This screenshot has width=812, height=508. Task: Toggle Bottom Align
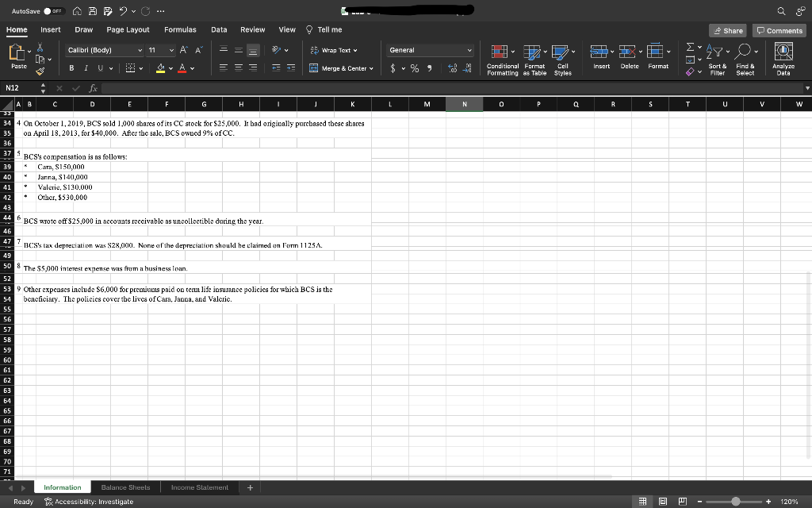coord(253,50)
